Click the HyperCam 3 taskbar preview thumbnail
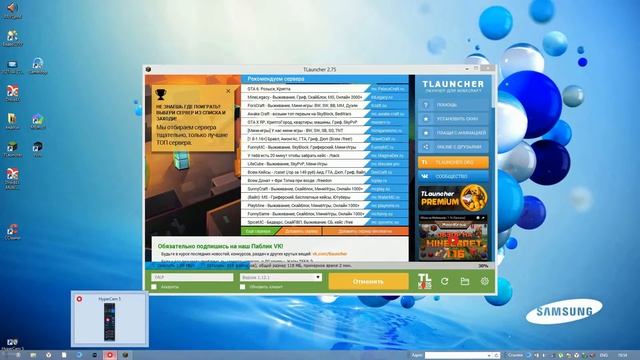The image size is (640, 360). (109, 319)
